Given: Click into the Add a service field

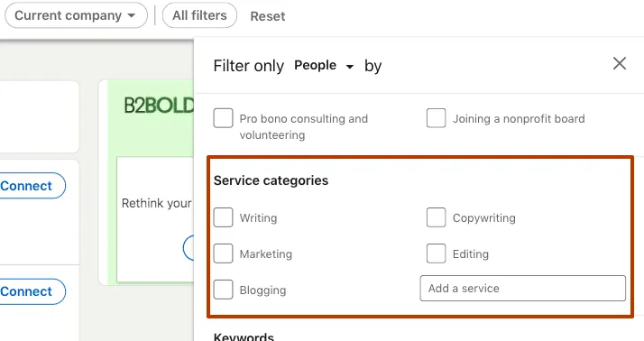Looking at the screenshot, I should [523, 289].
